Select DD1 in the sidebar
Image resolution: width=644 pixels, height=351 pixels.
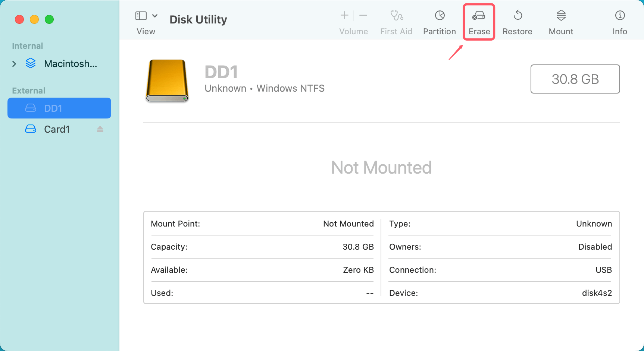click(x=59, y=108)
